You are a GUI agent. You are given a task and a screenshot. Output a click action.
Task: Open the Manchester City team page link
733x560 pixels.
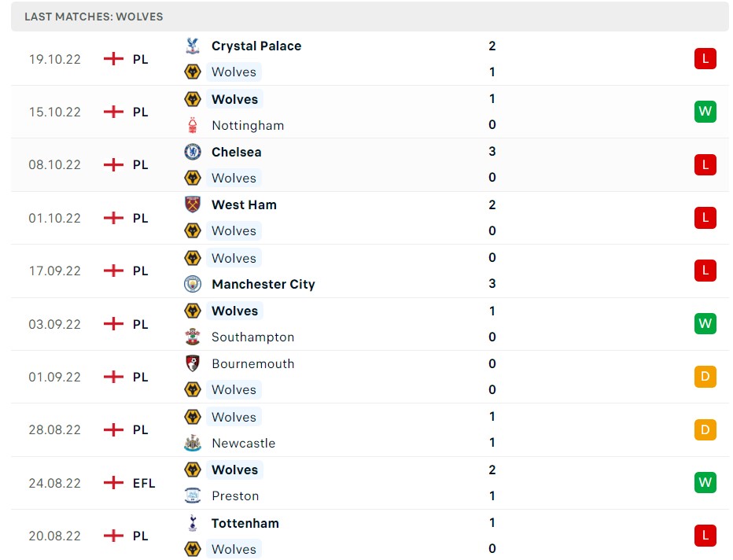(x=263, y=284)
